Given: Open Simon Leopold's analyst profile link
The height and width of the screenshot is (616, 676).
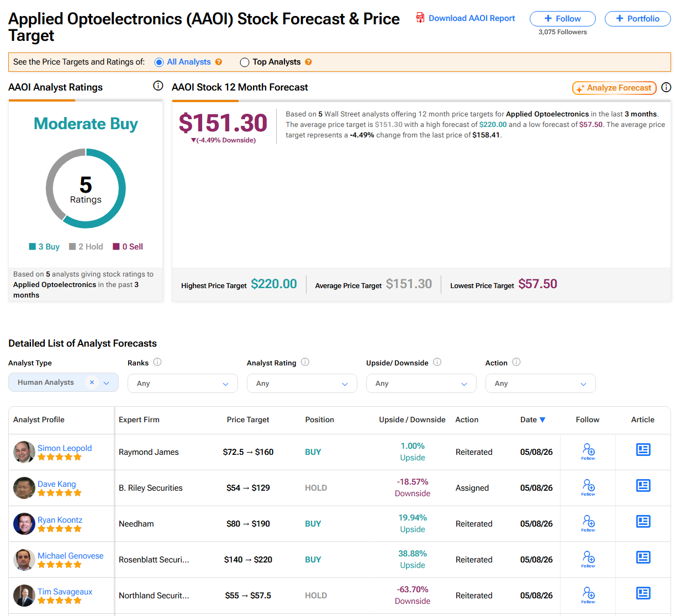Looking at the screenshot, I should tap(65, 448).
